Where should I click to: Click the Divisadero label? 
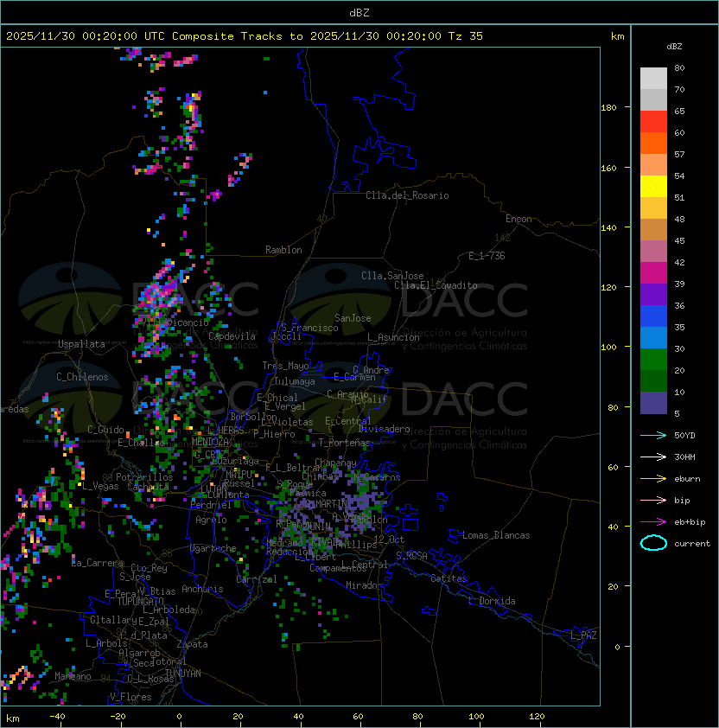384,429
